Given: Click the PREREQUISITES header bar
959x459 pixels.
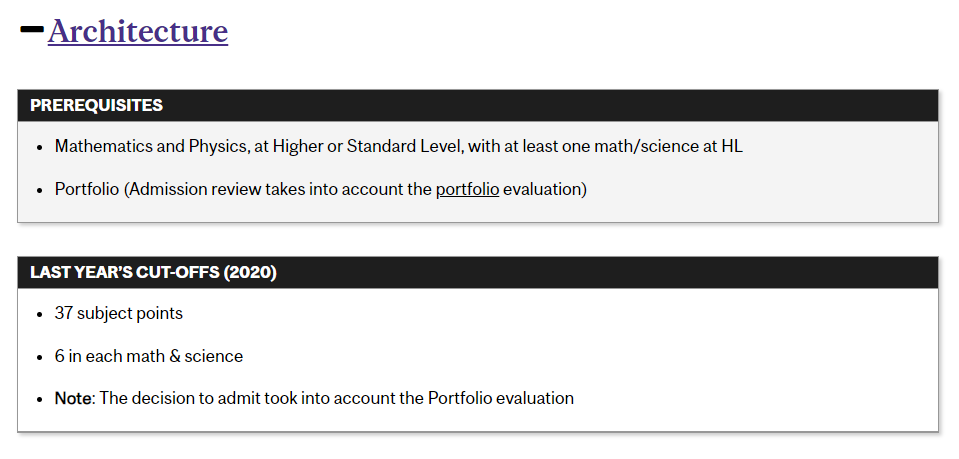Looking at the screenshot, I should pyautogui.click(x=478, y=105).
